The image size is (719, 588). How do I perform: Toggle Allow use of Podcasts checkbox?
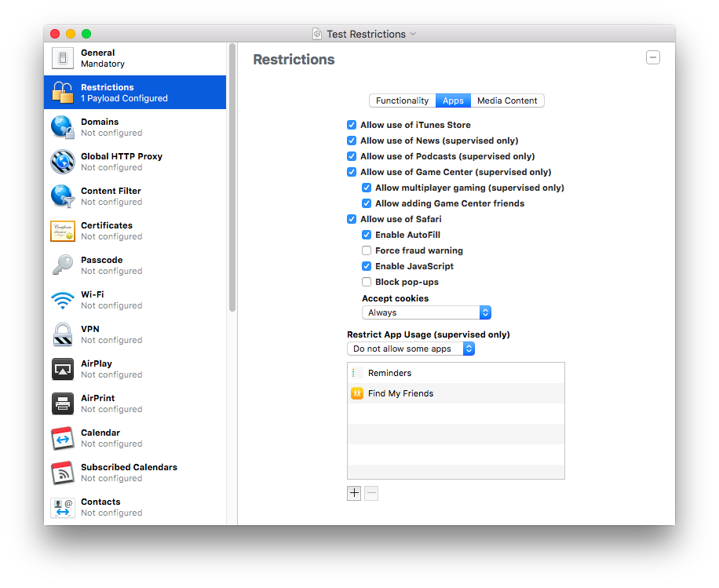(x=352, y=156)
